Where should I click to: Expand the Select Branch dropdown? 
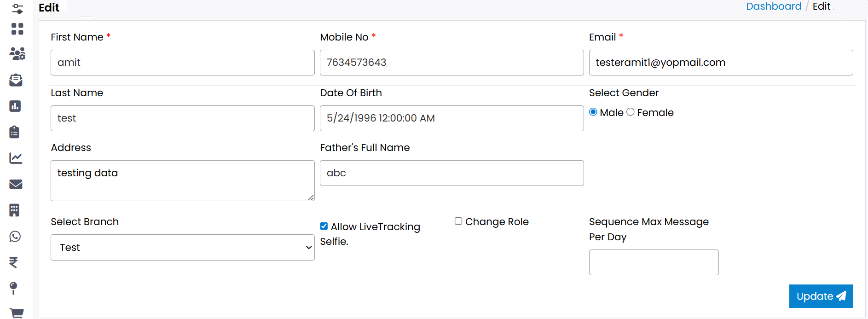(x=182, y=248)
